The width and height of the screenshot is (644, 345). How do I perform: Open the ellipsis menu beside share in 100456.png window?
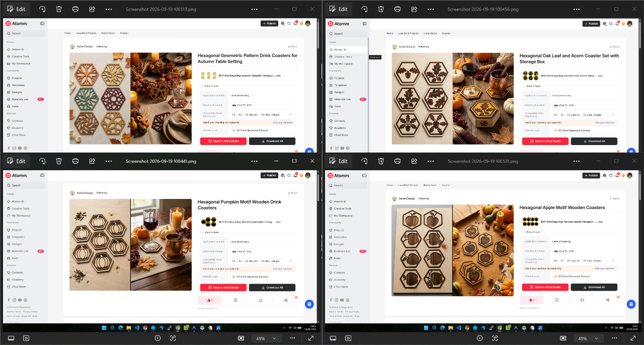coord(431,9)
